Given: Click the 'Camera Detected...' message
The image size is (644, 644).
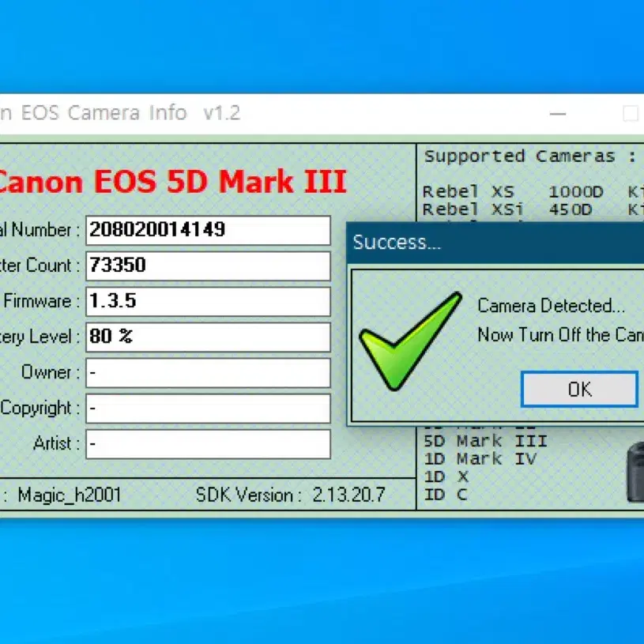Looking at the screenshot, I should coord(552,306).
